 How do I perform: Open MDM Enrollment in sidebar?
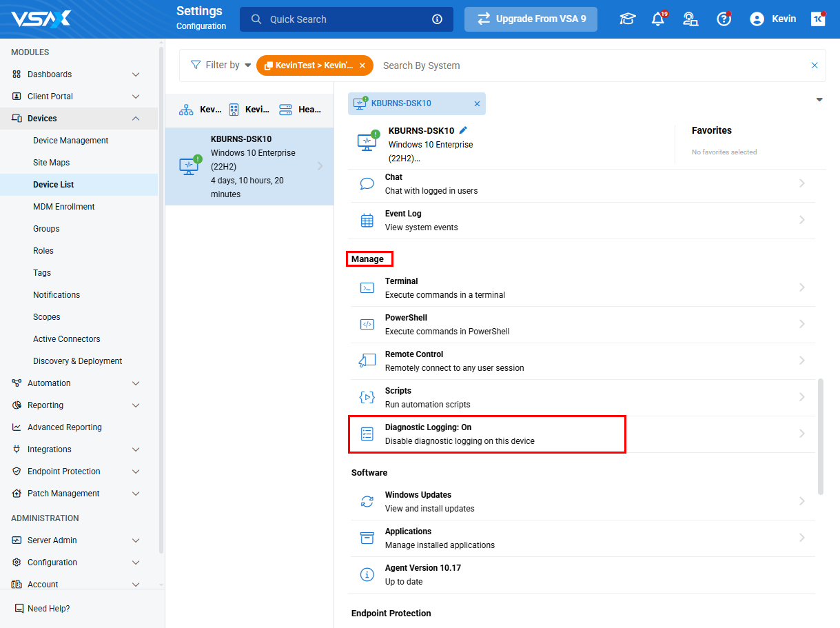point(64,207)
